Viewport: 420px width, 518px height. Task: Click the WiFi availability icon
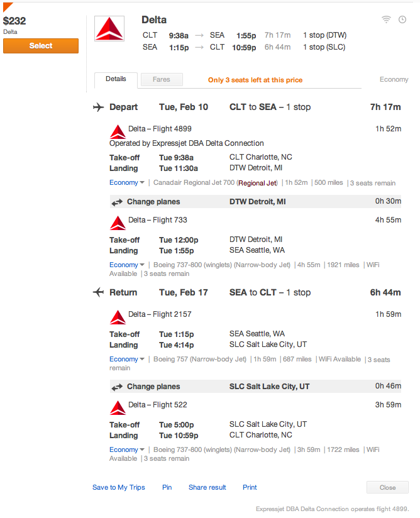pyautogui.click(x=386, y=19)
